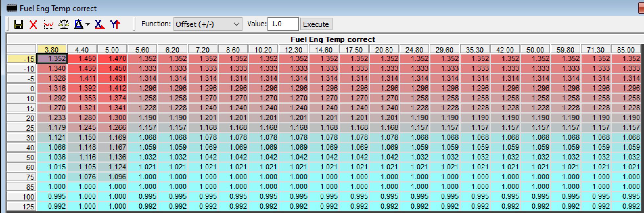Click the Y axis arrow icon
The height and width of the screenshot is (213, 644).
(x=115, y=24)
